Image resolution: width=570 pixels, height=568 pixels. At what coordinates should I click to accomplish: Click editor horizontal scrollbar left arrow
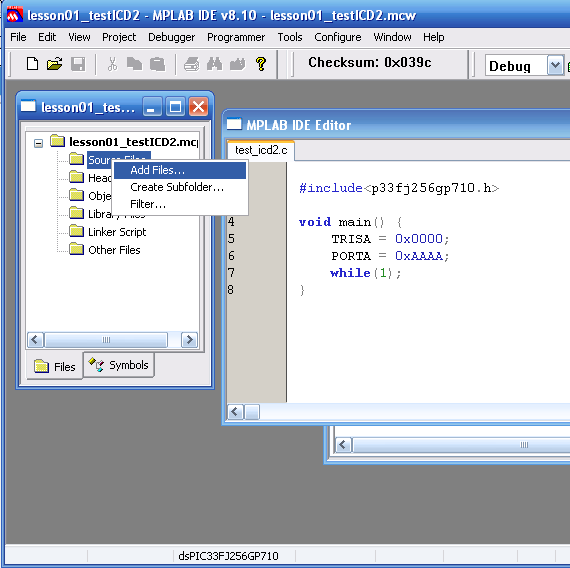236,412
